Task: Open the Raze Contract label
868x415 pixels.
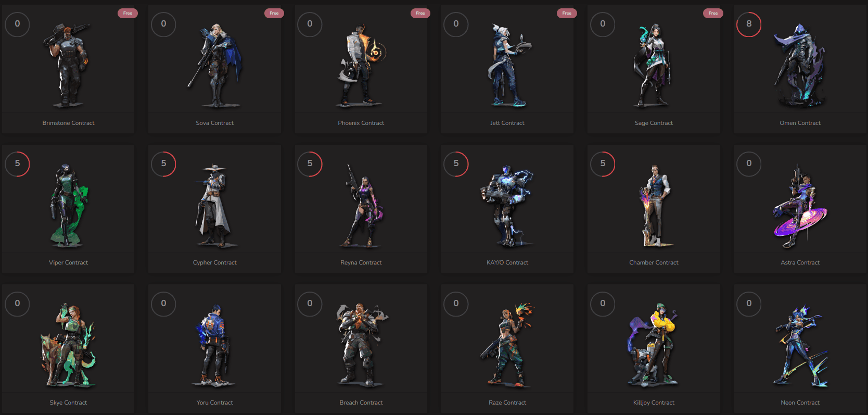Action: coord(507,403)
